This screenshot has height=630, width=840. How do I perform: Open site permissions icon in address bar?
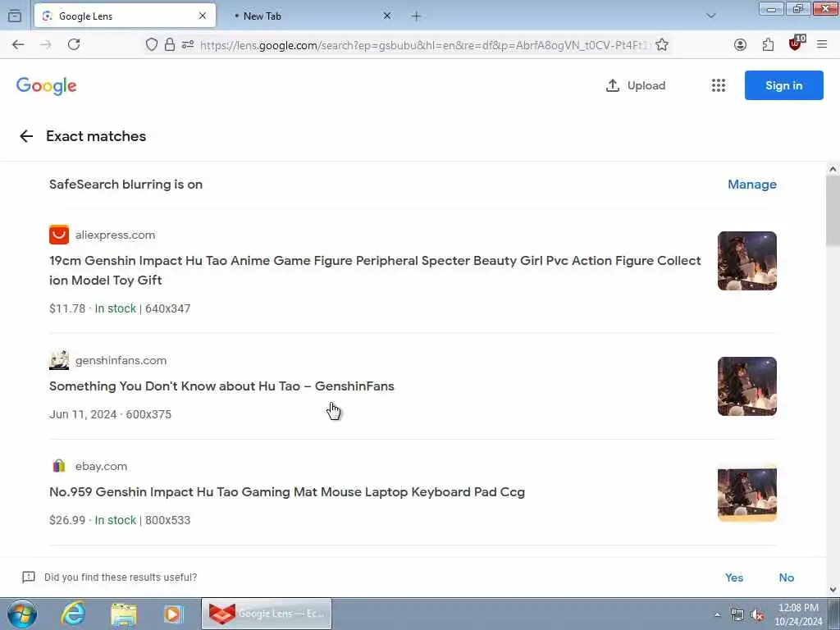[188, 44]
